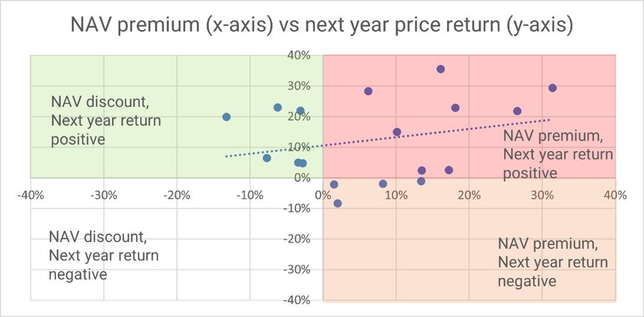Select the highest data point near 35%

pyautogui.click(x=440, y=69)
